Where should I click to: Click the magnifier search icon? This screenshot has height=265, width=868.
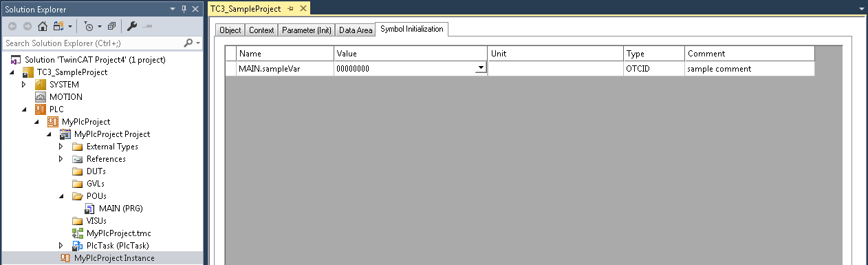[x=188, y=43]
